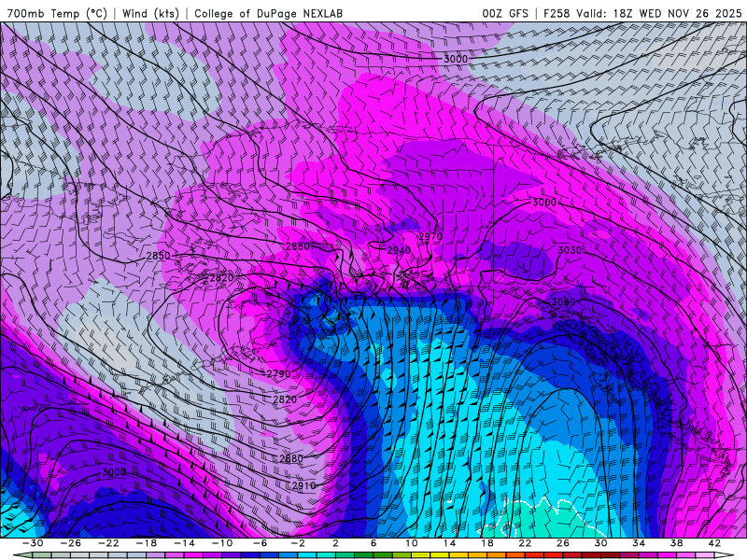Click "18Z WED NOV 26 2025" valid time
The height and width of the screenshot is (560, 747).
point(678,13)
